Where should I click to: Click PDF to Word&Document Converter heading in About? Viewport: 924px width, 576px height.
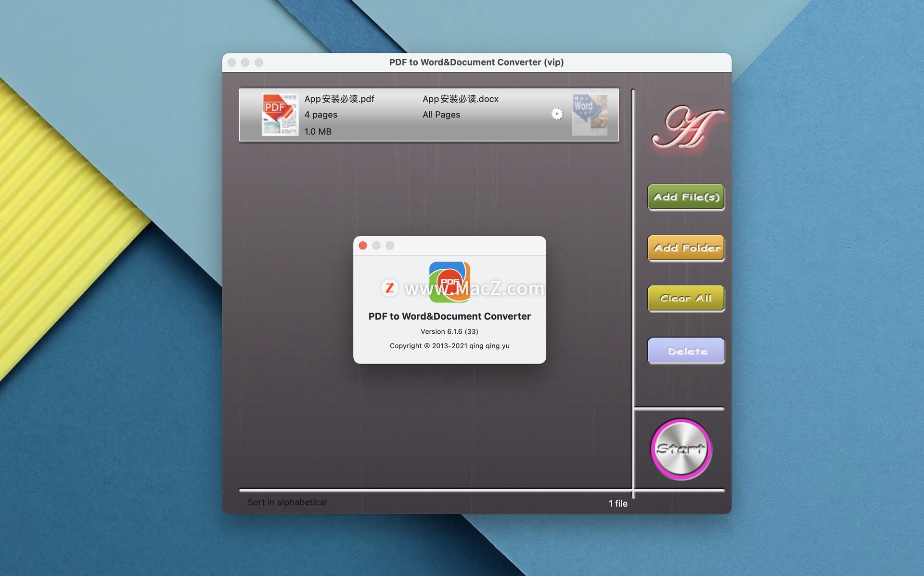click(449, 316)
